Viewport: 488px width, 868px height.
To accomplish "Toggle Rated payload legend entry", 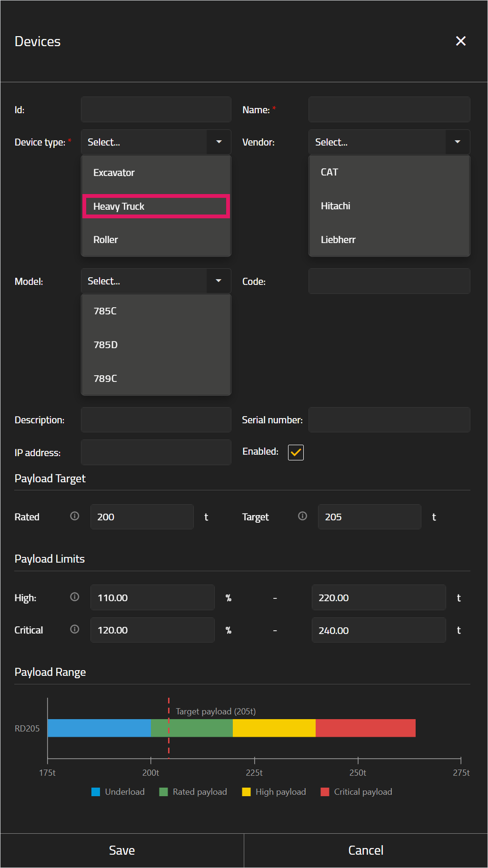I will point(193,792).
